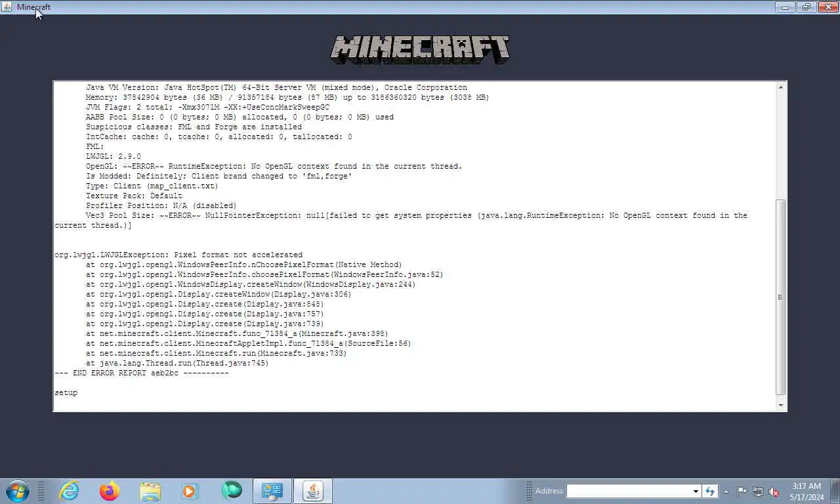Click the 'MinecraftAppletImpl.func_71384_a' stack line
The height and width of the screenshot is (504, 840).
pyautogui.click(x=248, y=343)
